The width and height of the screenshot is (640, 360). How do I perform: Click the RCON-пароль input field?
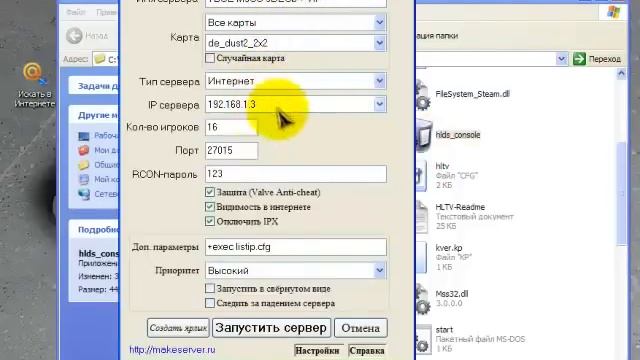(296, 174)
